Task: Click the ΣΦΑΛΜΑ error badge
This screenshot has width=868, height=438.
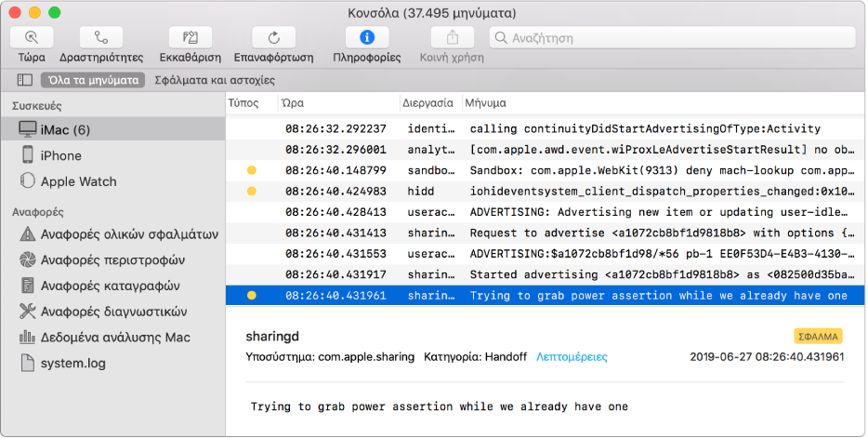Action: point(818,336)
